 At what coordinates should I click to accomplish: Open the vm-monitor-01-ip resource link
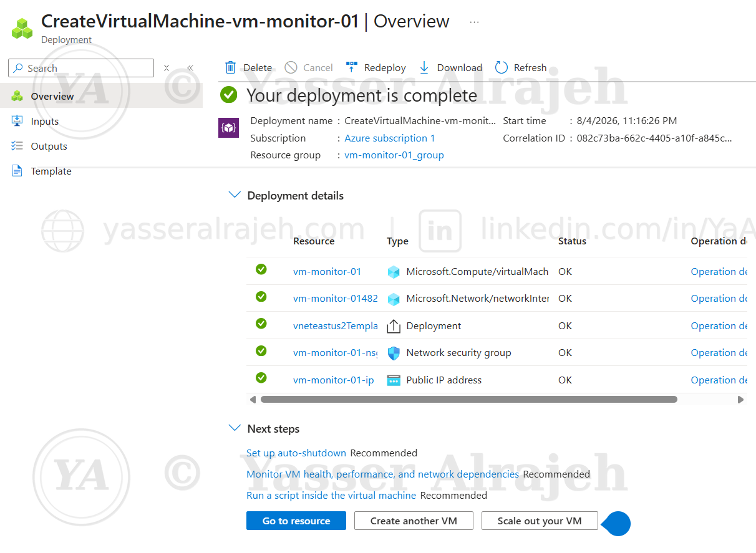click(334, 380)
